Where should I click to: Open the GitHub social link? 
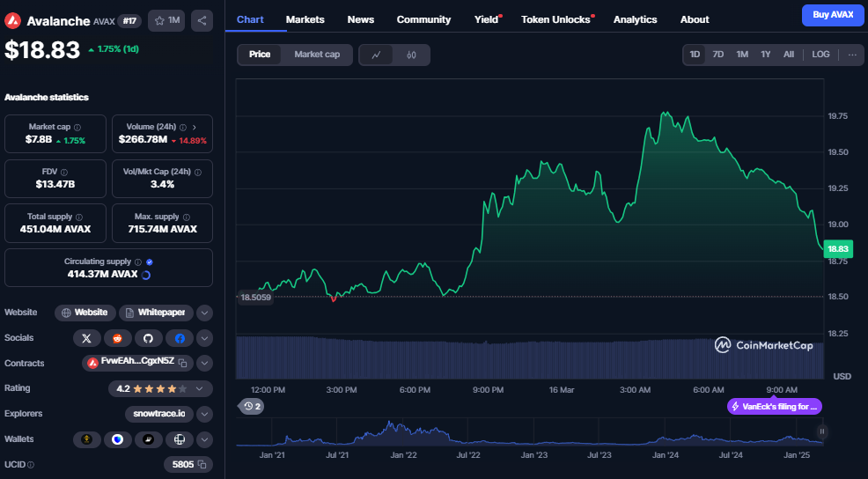coord(149,338)
